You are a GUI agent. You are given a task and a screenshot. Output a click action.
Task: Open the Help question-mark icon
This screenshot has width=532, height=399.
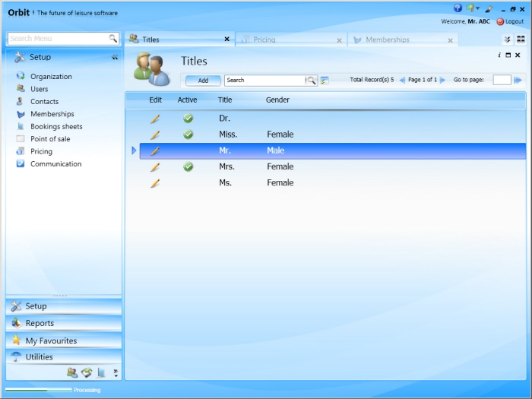point(458,8)
